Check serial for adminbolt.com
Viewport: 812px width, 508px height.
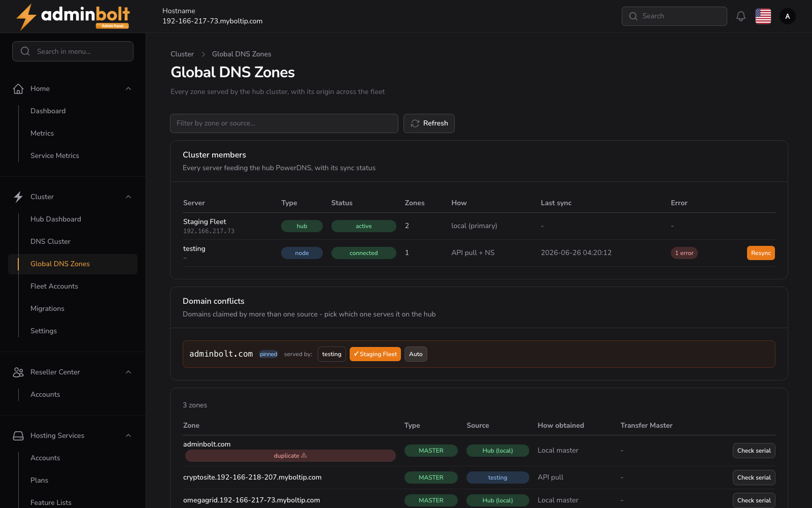[754, 451]
